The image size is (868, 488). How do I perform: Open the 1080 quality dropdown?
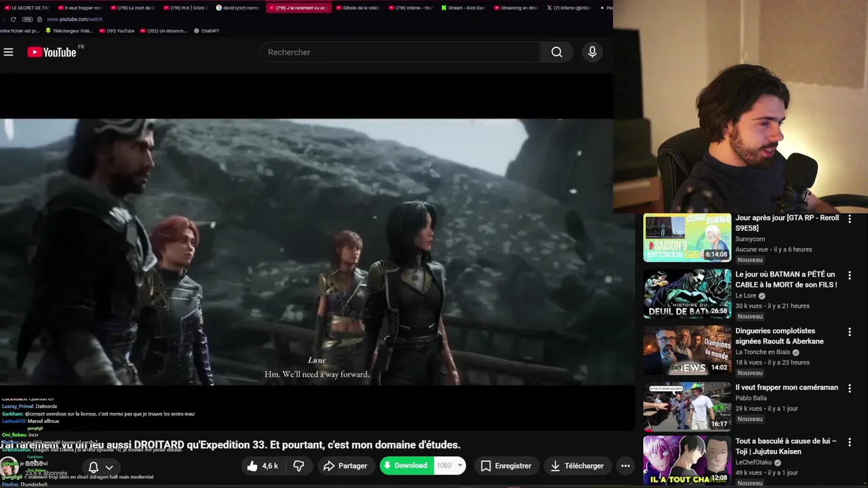coord(450,466)
